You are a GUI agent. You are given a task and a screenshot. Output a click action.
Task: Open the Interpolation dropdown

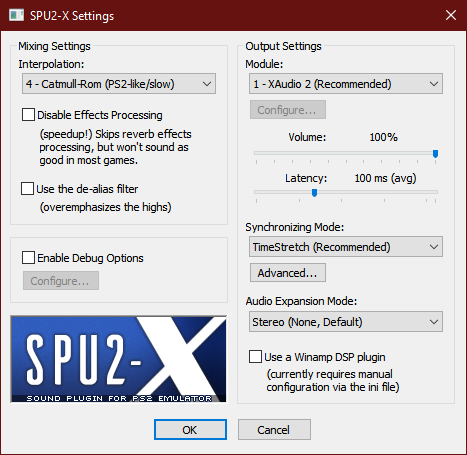(119, 84)
